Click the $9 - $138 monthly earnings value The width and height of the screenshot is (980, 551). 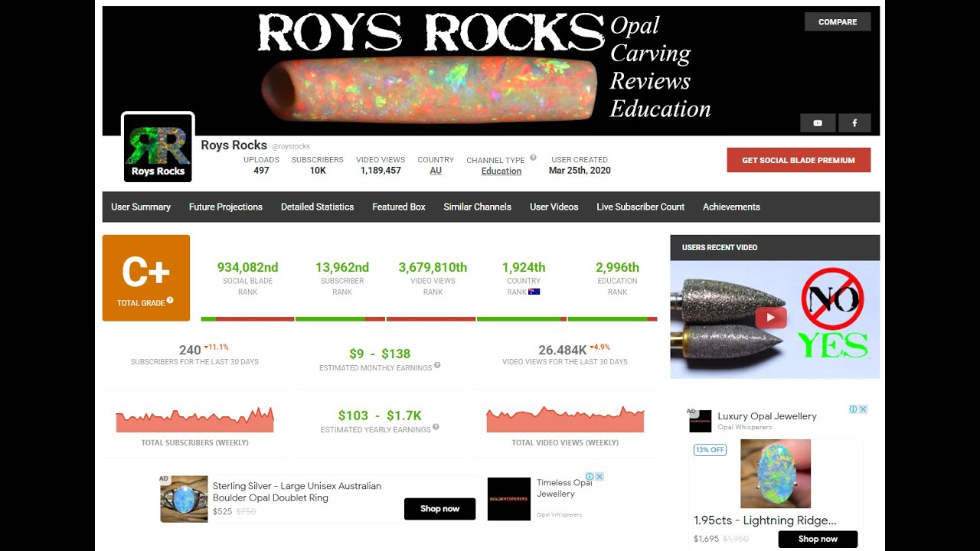pyautogui.click(x=380, y=354)
